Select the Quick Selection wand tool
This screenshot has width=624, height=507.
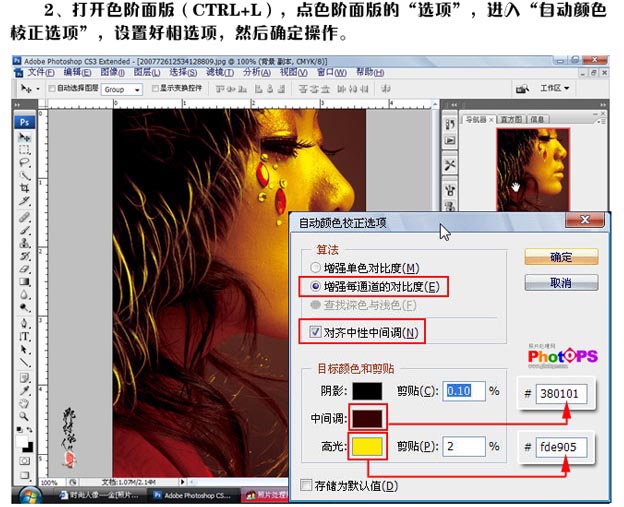click(x=24, y=176)
